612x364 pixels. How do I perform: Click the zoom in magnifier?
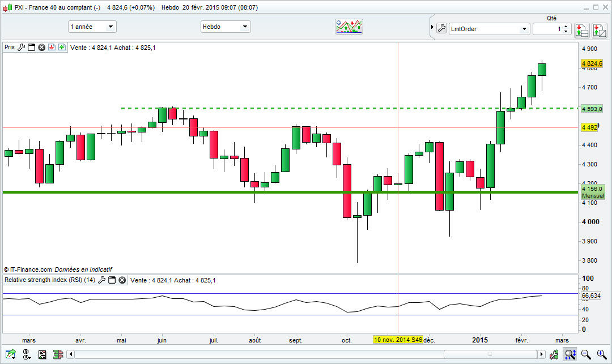point(602,354)
